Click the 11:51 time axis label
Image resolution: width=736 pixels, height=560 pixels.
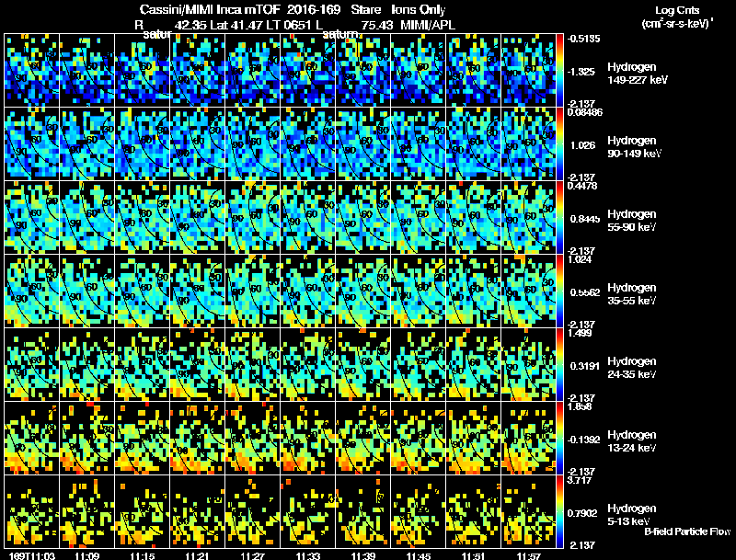[x=474, y=555]
